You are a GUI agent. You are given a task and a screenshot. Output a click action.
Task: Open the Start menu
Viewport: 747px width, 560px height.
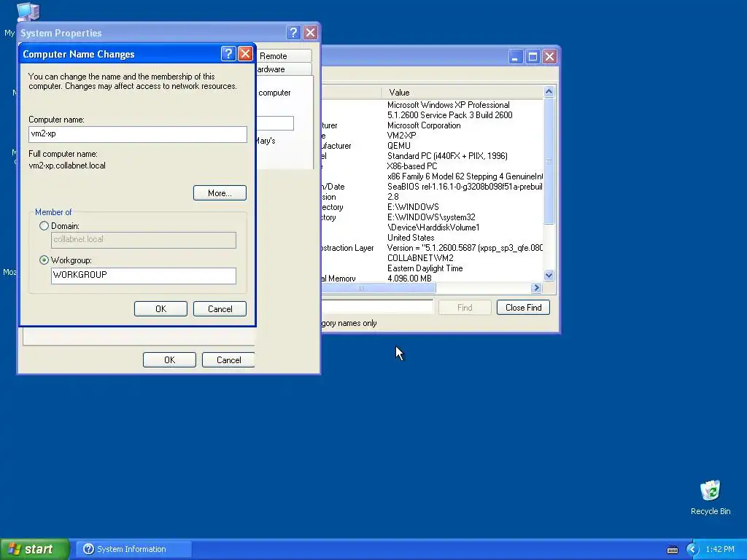[34, 549]
